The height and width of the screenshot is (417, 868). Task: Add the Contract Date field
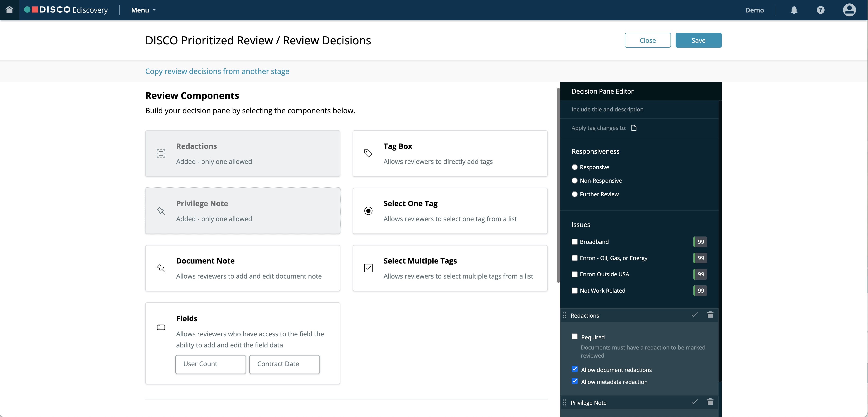[x=284, y=364]
